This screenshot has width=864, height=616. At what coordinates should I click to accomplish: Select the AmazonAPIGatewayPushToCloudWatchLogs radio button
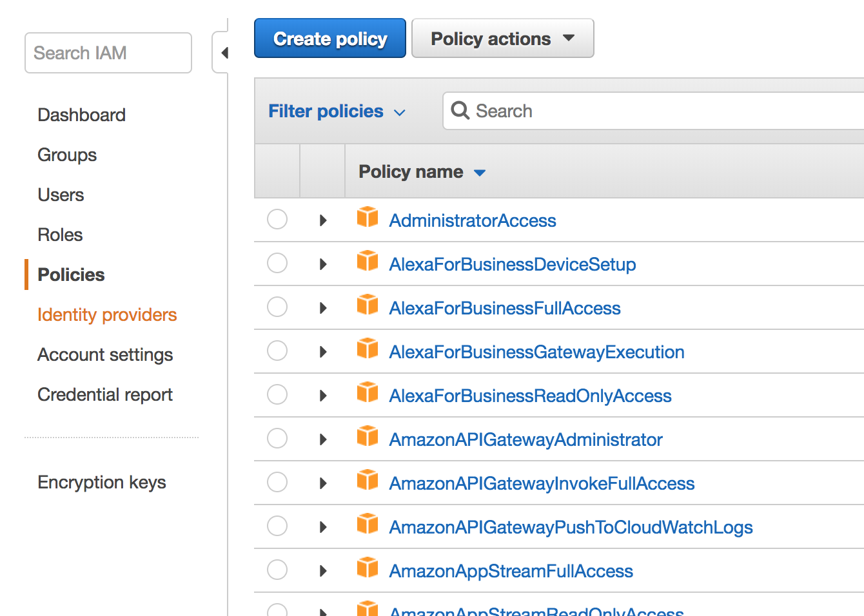click(277, 526)
